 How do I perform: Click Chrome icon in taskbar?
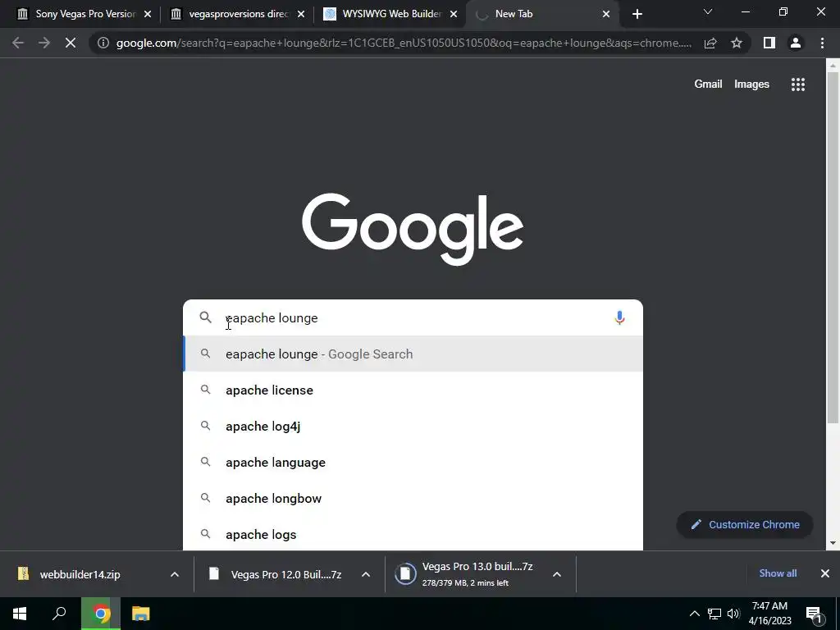coord(101,614)
